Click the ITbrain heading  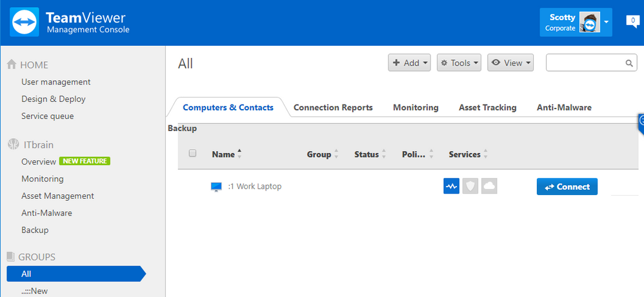38,145
